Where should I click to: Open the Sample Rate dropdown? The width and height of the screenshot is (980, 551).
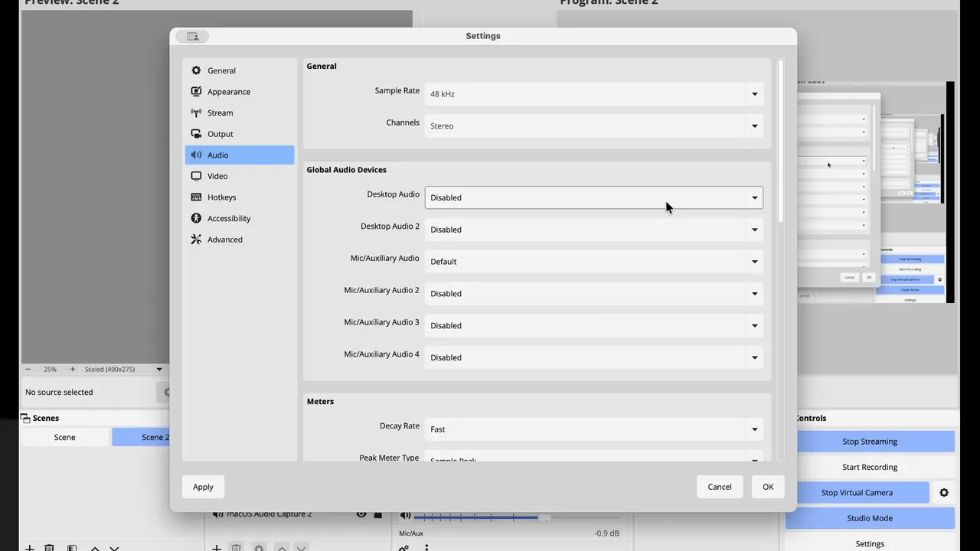(x=594, y=94)
